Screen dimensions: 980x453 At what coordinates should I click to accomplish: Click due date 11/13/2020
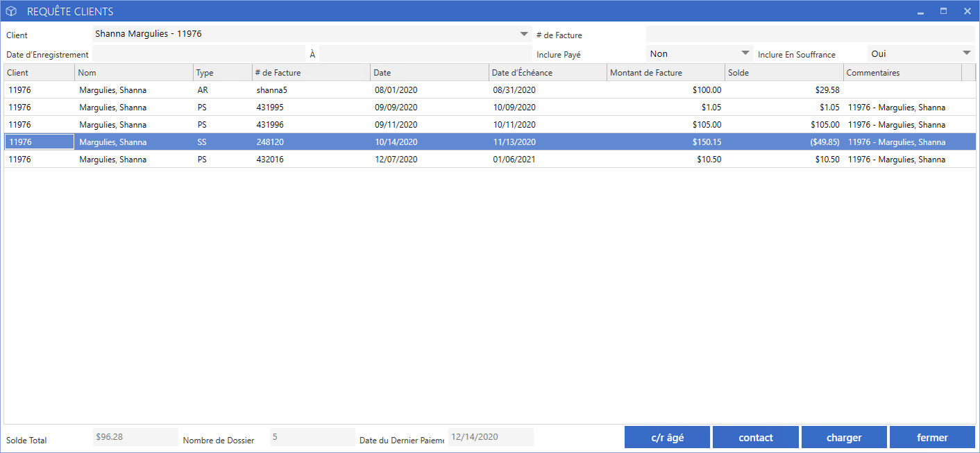(548, 142)
